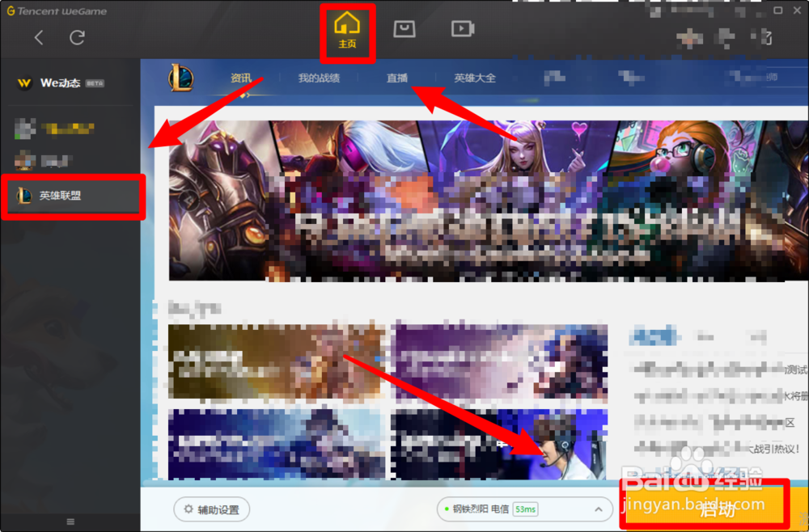Switch to the 我的战绩 tab

coord(319,78)
